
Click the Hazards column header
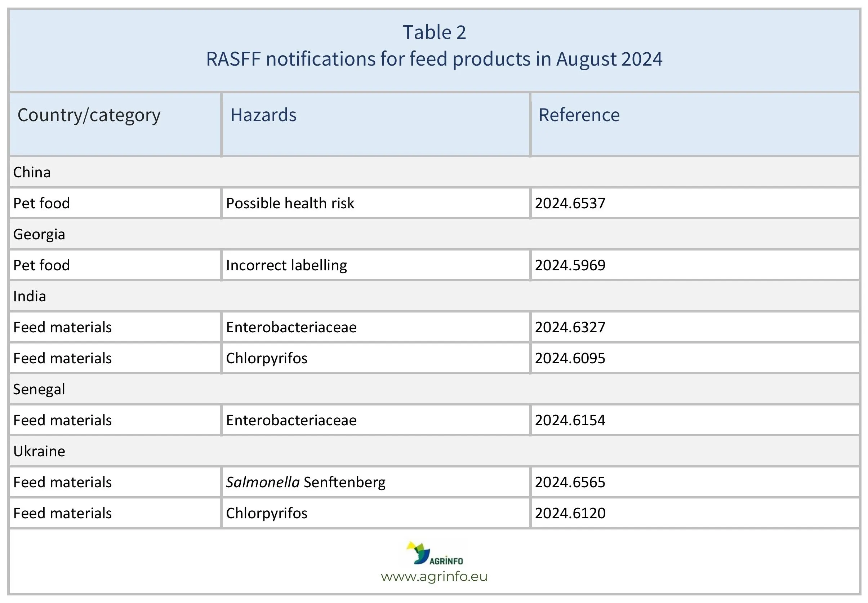(376, 124)
